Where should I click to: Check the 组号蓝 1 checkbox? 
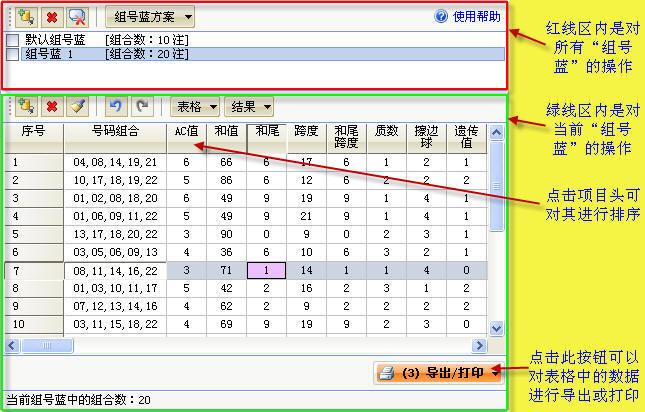tap(13, 54)
